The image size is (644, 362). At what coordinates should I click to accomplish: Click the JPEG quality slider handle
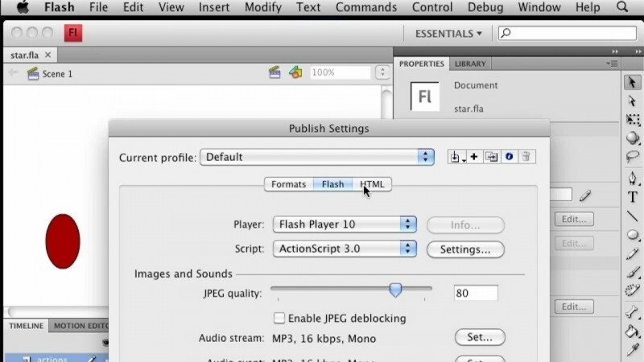[395, 290]
